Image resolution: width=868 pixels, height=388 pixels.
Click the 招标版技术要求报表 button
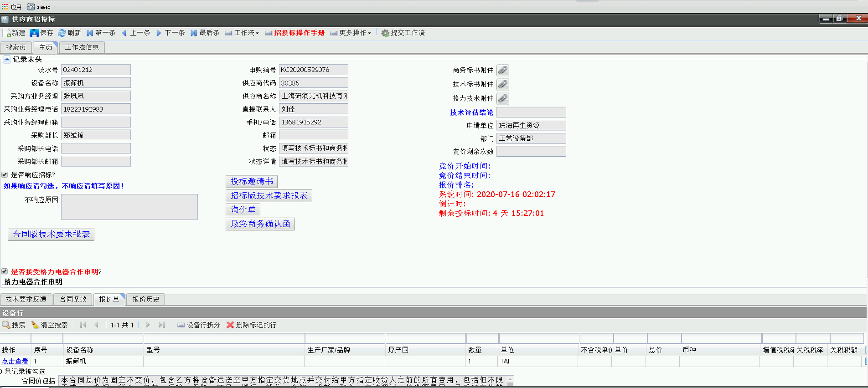click(269, 195)
